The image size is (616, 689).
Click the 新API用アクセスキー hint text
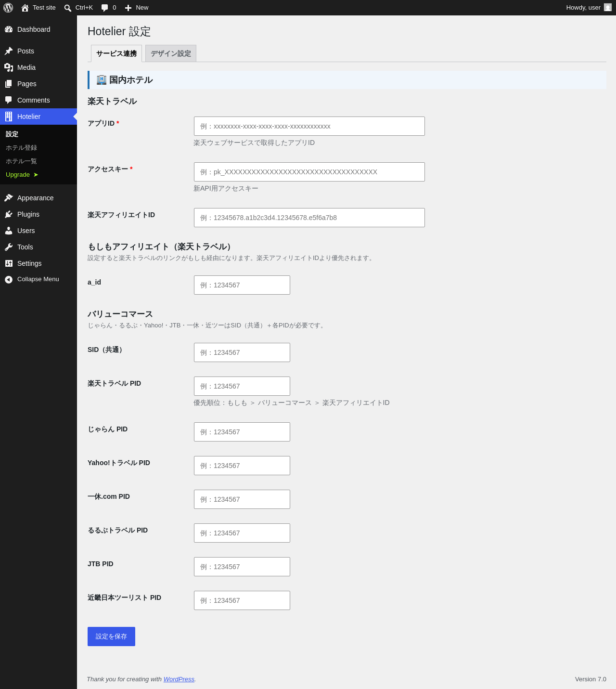click(x=226, y=189)
